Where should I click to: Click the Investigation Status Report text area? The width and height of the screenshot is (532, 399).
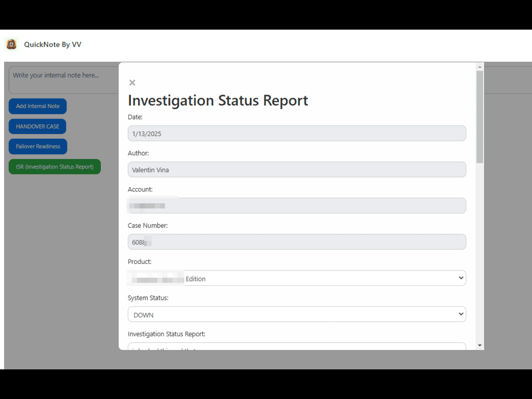click(297, 347)
